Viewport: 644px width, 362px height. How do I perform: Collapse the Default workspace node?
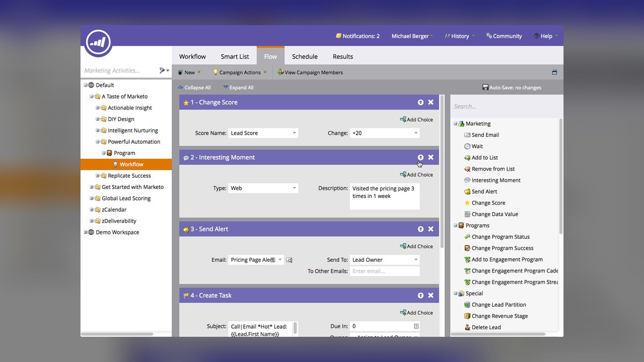pos(85,85)
